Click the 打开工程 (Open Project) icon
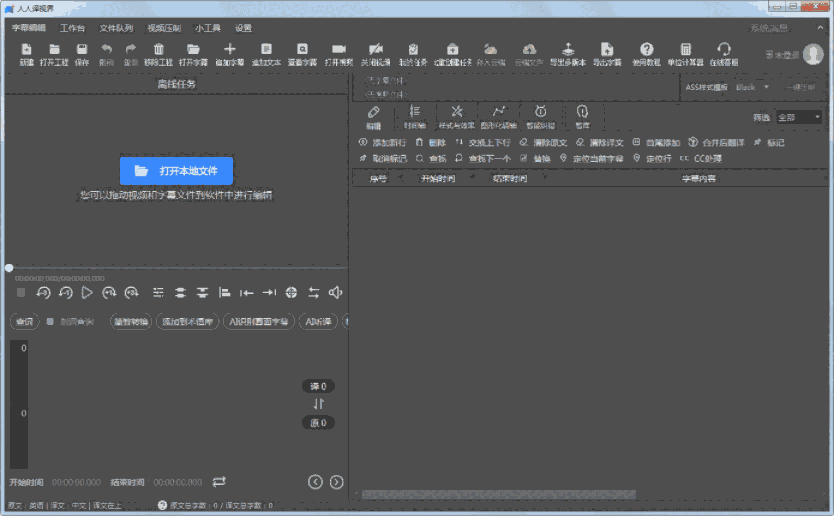834x516 pixels. point(54,52)
